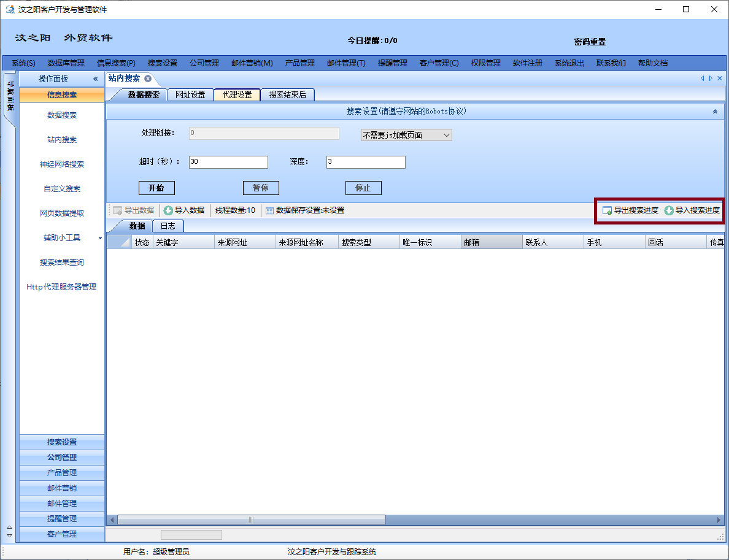Screen dimensions: 729x560
Task: Switch to the 网址设置 tab
Action: [190, 94]
